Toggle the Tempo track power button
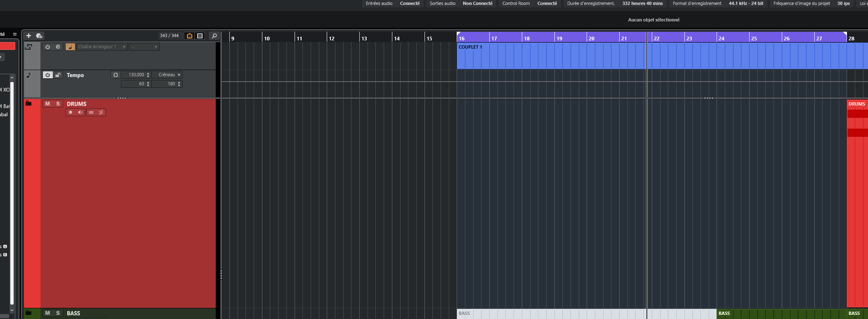This screenshot has height=319, width=868. coord(47,75)
